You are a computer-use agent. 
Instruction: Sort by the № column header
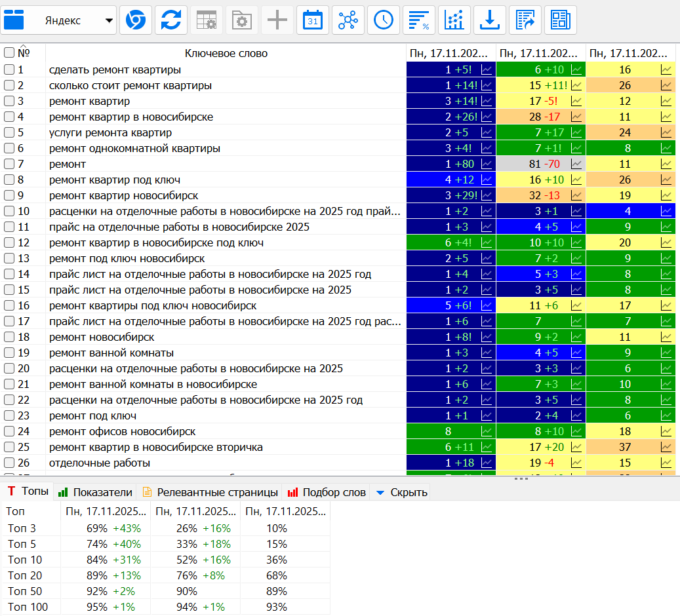[24, 53]
